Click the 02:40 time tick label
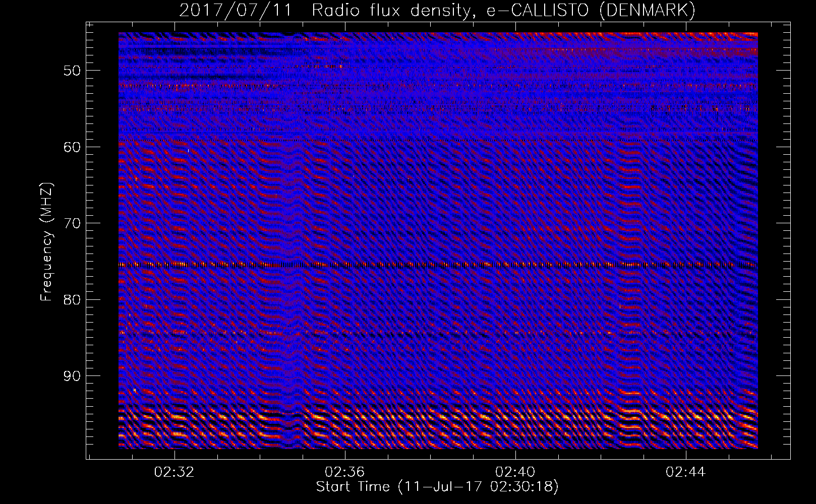Screen dimensions: 816x504 515,472
